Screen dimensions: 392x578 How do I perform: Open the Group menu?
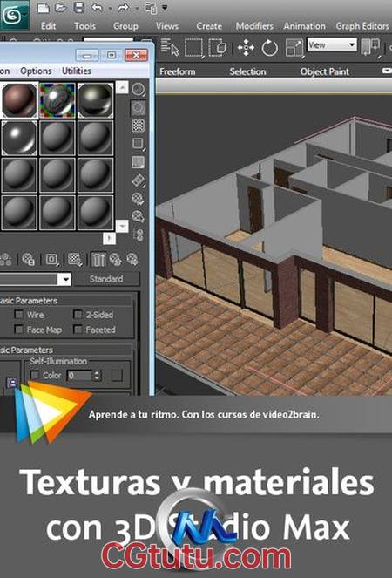[125, 26]
